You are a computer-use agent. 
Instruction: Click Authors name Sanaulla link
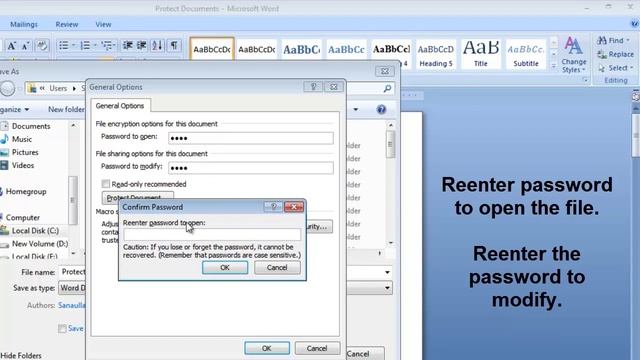[72, 305]
